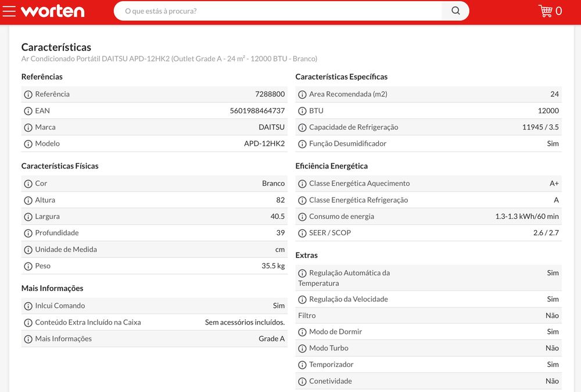This screenshot has width=581, height=392.
Task: Show info icon for Função Desumidificador
Action: [x=302, y=144]
